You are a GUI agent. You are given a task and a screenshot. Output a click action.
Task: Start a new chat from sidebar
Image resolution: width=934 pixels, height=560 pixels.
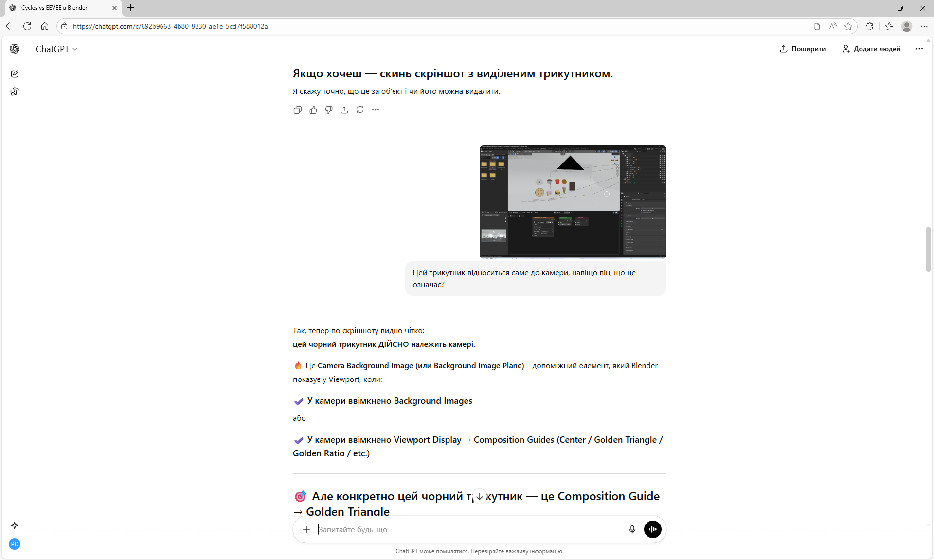point(15,74)
